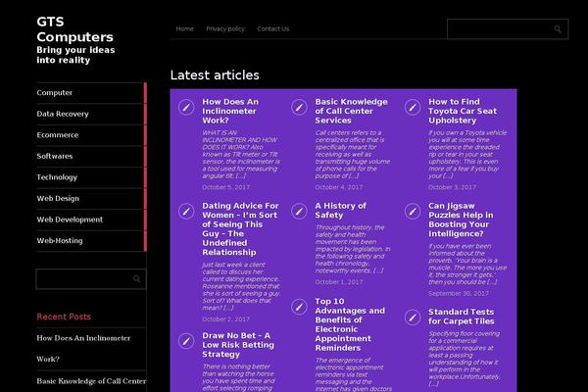Open article How to Find Toyota Car Seat Upholstery
588x392 pixels.
pos(463,111)
